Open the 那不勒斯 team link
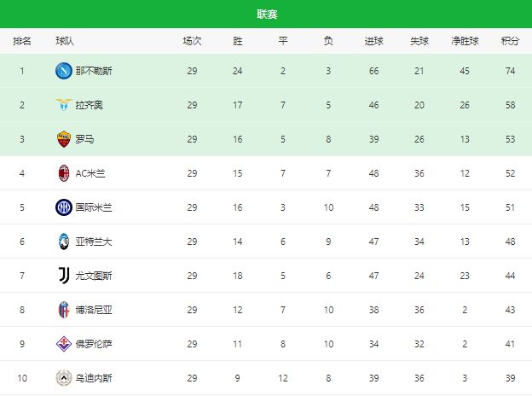This screenshot has height=396, width=532. [93, 71]
